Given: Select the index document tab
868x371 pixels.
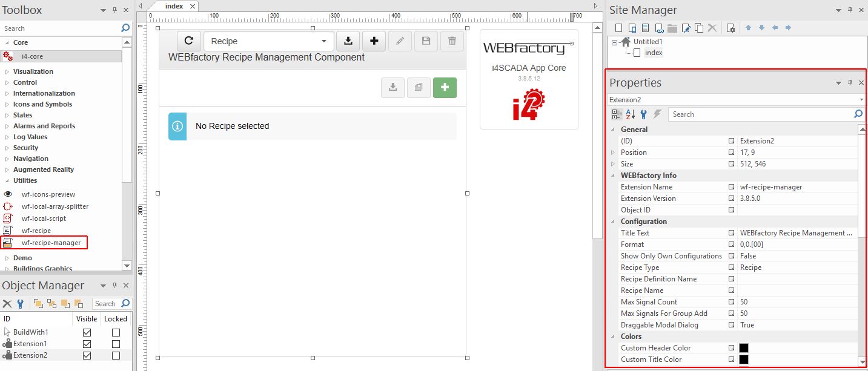Looking at the screenshot, I should [x=174, y=5].
